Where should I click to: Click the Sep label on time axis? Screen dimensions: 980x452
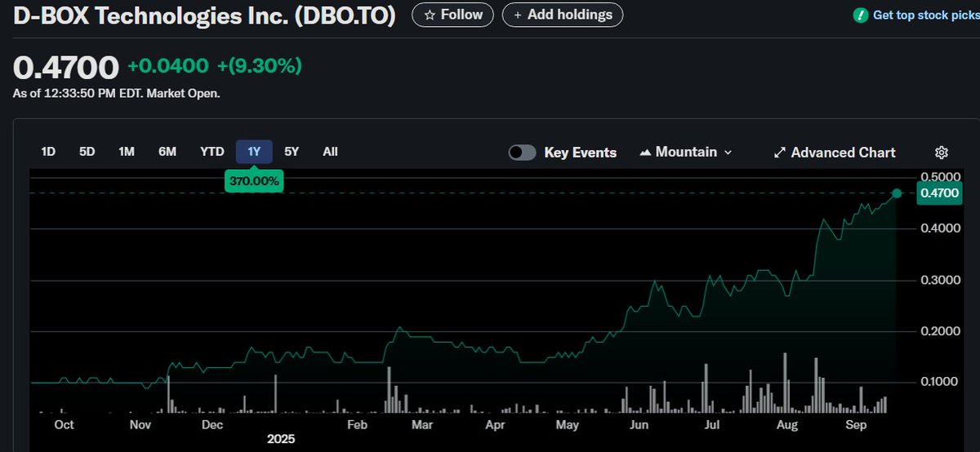tap(856, 425)
